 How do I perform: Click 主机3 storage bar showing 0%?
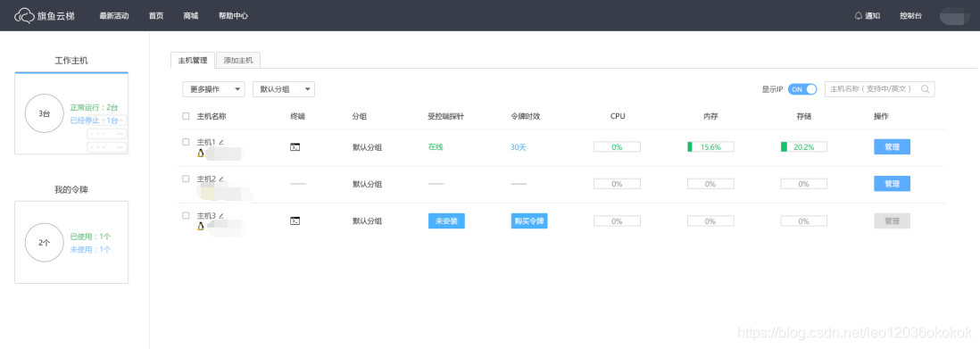804,220
